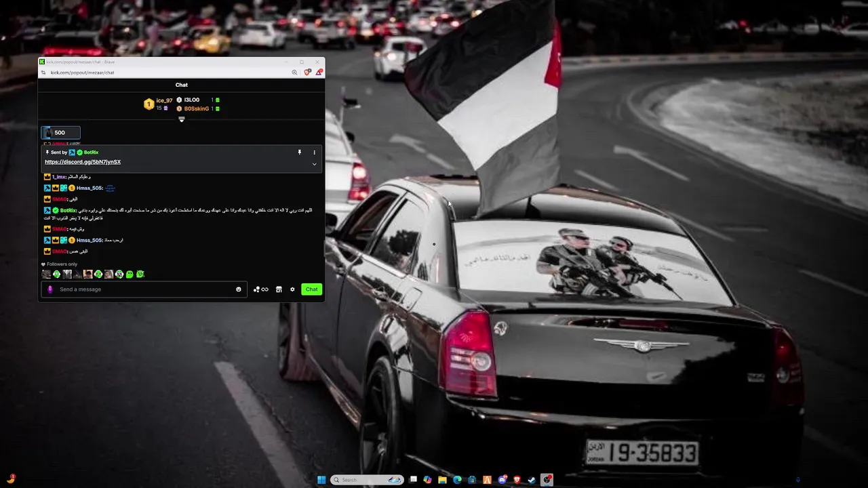Select the last green emote in quick row

[x=140, y=274]
